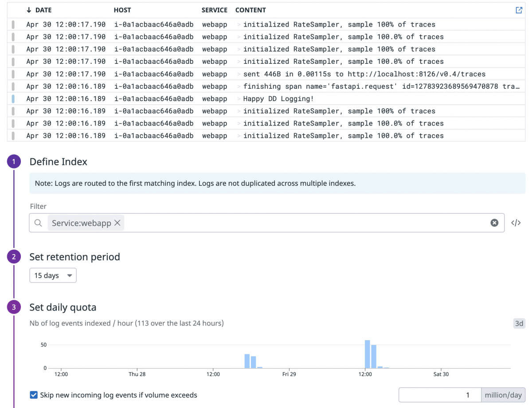This screenshot has height=408, width=532.
Task: Click the status indicator on the first log row
Action: tap(14, 24)
